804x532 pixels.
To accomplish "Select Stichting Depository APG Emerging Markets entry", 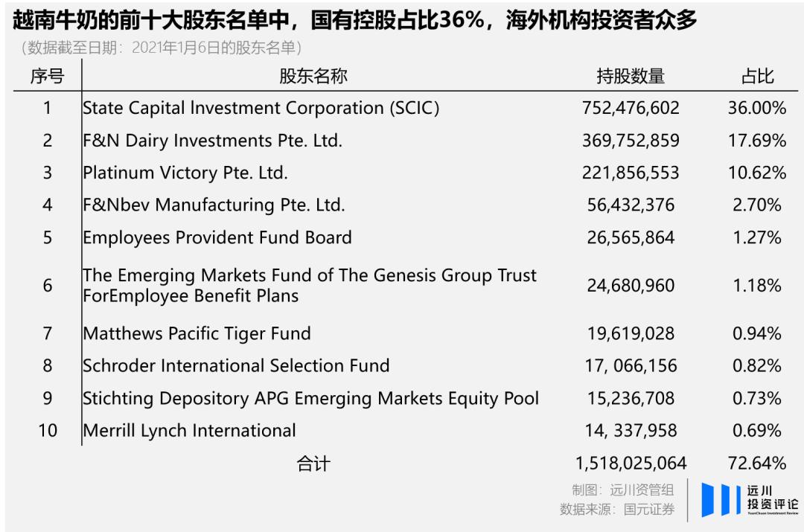I will tap(311, 398).
